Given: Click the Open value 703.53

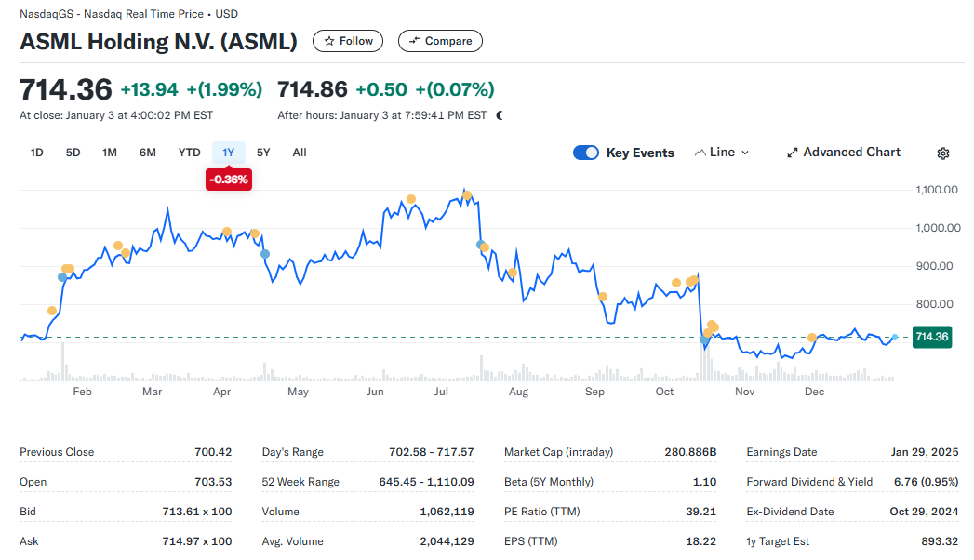Looking at the screenshot, I should [x=213, y=482].
